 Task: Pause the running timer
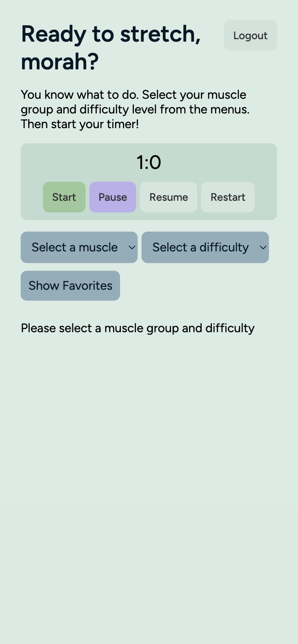pyautogui.click(x=113, y=197)
